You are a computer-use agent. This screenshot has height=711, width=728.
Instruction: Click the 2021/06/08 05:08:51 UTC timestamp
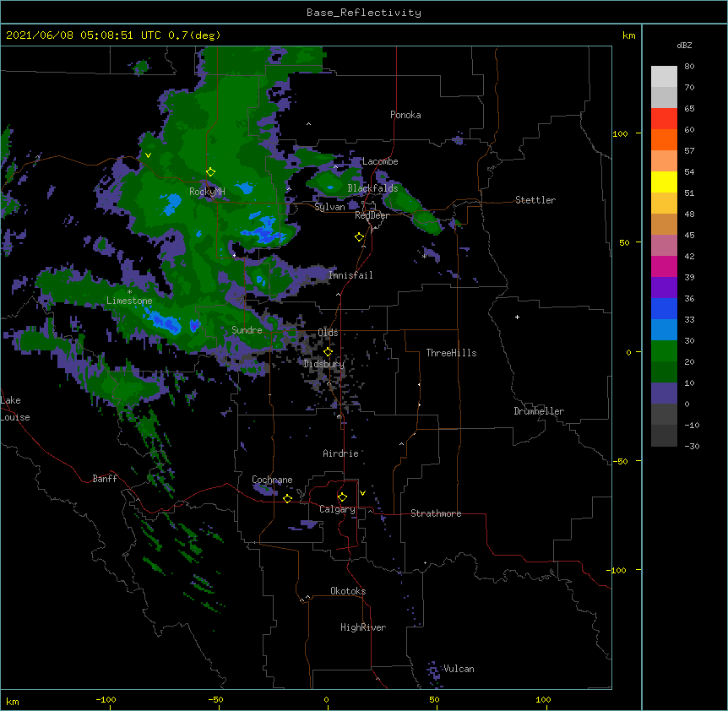click(84, 35)
